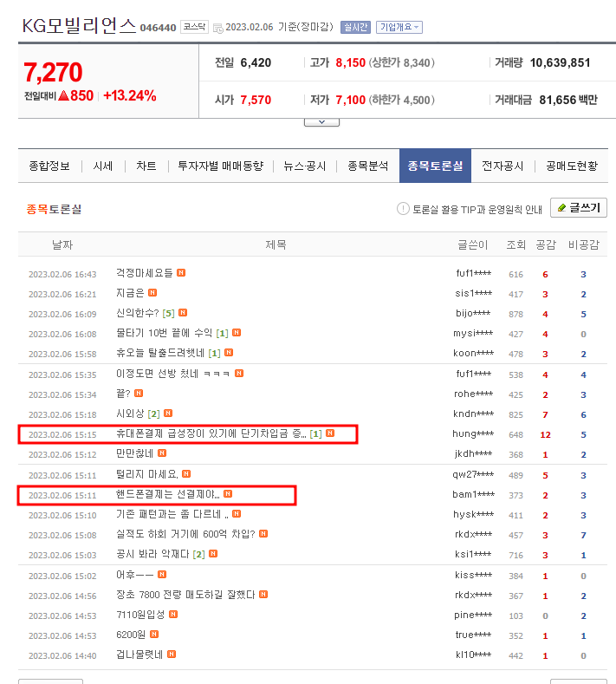This screenshot has width=616, height=684.
Task: Click the [2] comment count on 공시 봐라 악재다
Action: (x=198, y=555)
